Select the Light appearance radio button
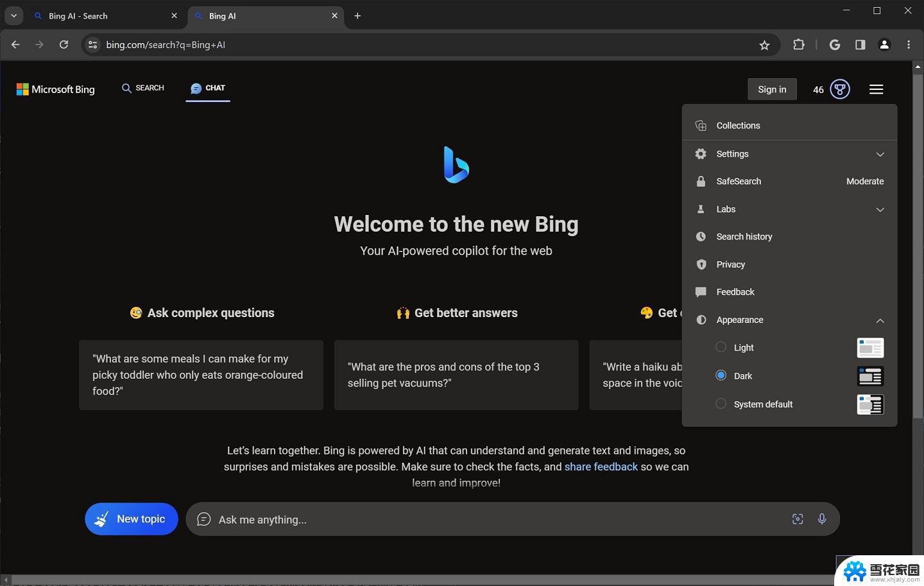The height and width of the screenshot is (586, 924). [x=721, y=347]
